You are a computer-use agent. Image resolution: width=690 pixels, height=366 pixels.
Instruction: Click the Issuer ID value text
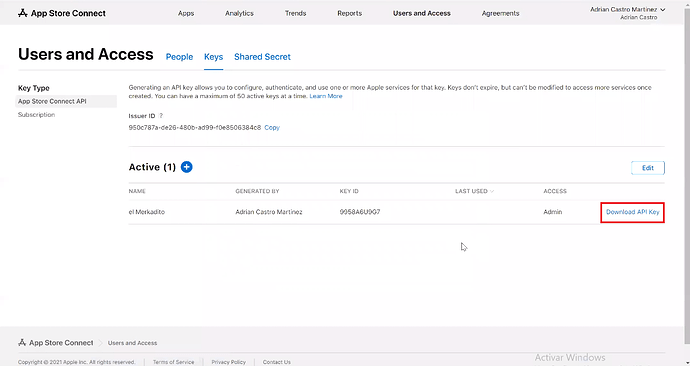click(x=195, y=128)
